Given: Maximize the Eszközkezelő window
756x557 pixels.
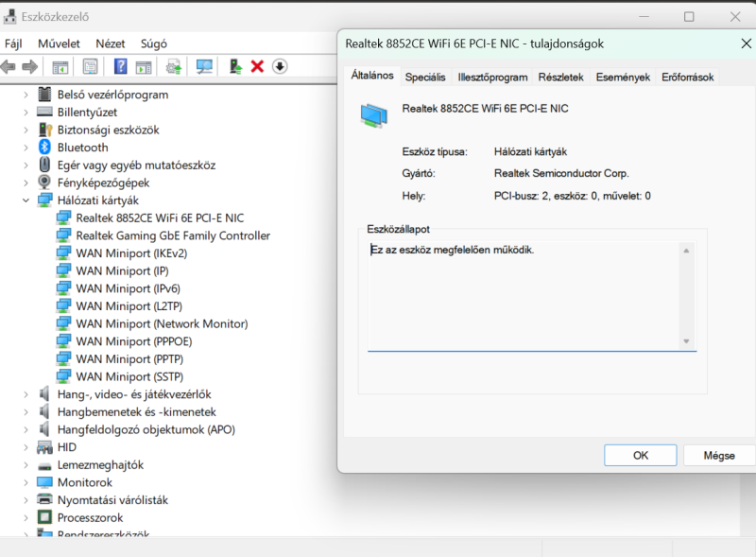Looking at the screenshot, I should click(x=689, y=17).
